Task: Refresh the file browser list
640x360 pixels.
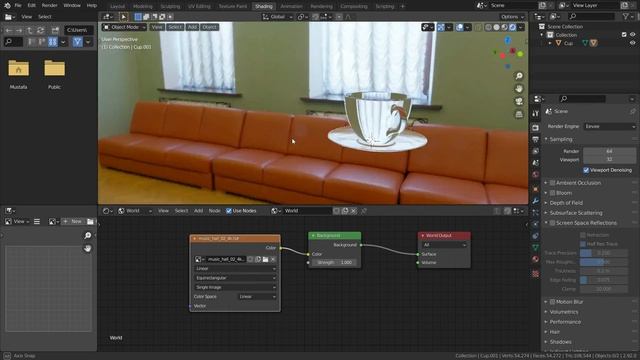Action: pyautogui.click(x=40, y=30)
